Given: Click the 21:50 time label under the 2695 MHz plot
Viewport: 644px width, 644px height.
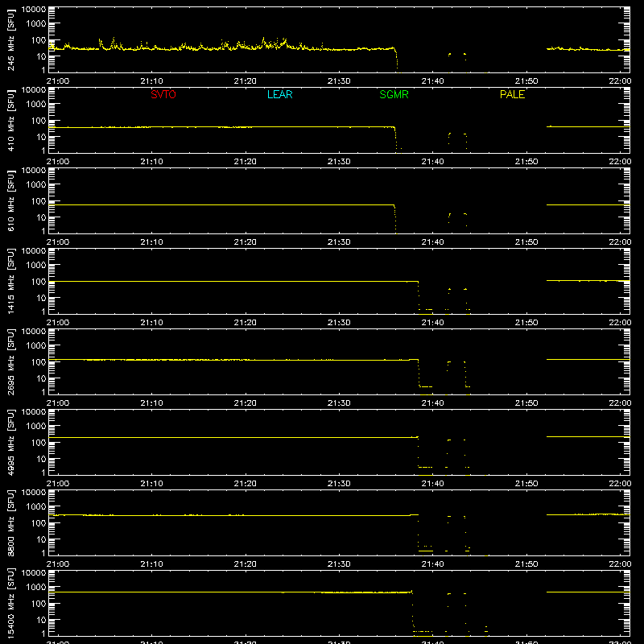Looking at the screenshot, I should pos(526,403).
